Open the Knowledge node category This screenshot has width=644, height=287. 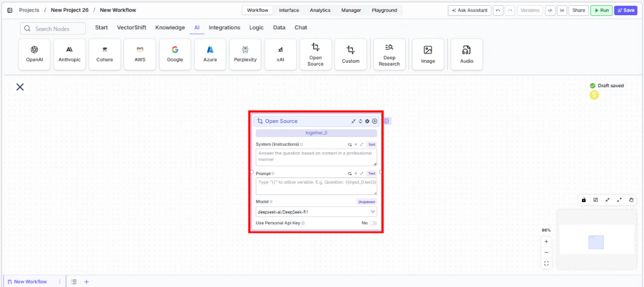pyautogui.click(x=170, y=28)
